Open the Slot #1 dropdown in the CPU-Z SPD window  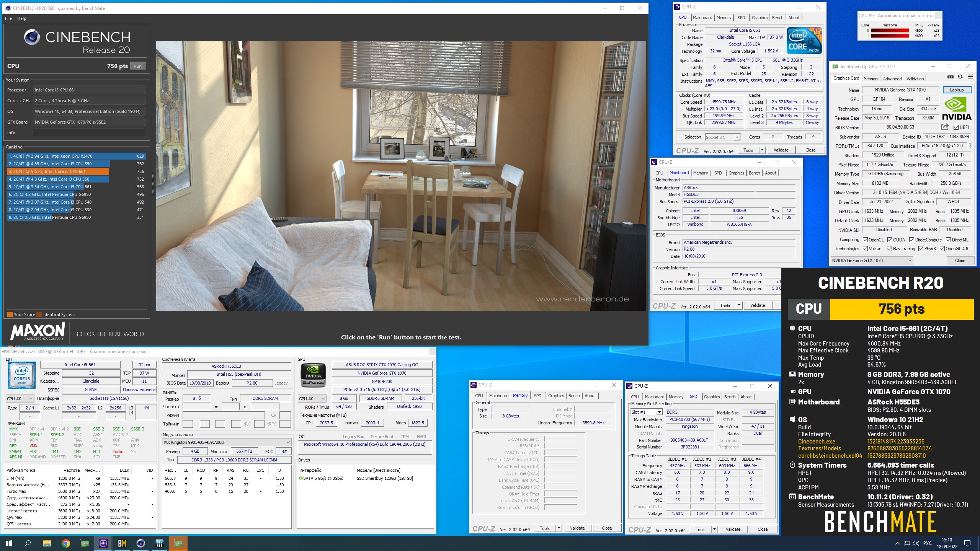[646, 412]
